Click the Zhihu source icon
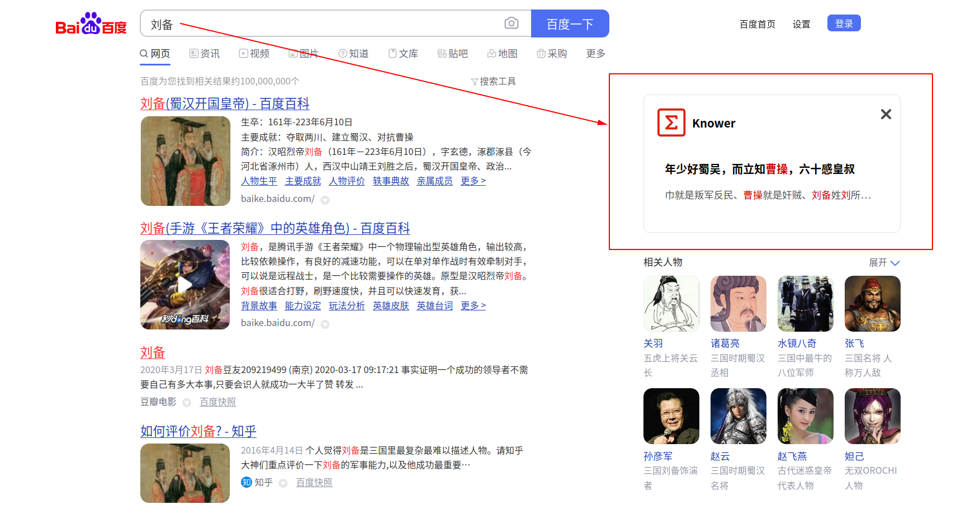Screen dimensions: 980x509 click(247, 482)
